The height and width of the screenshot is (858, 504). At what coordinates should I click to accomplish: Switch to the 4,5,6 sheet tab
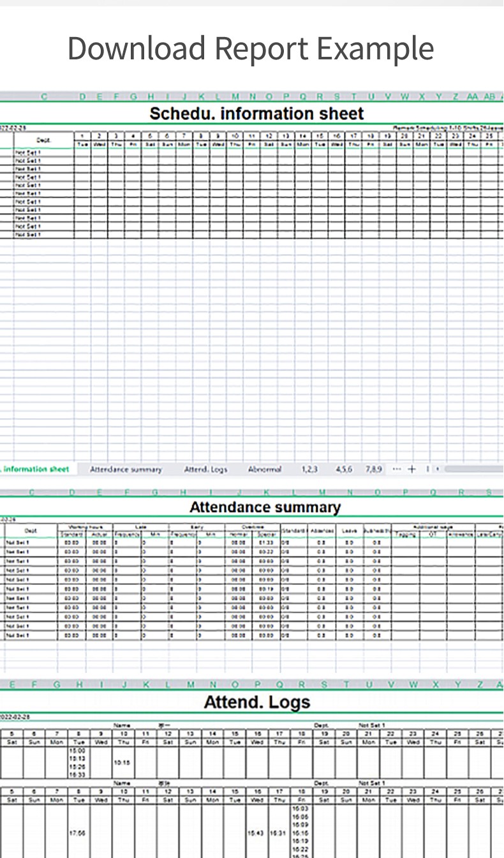click(343, 469)
